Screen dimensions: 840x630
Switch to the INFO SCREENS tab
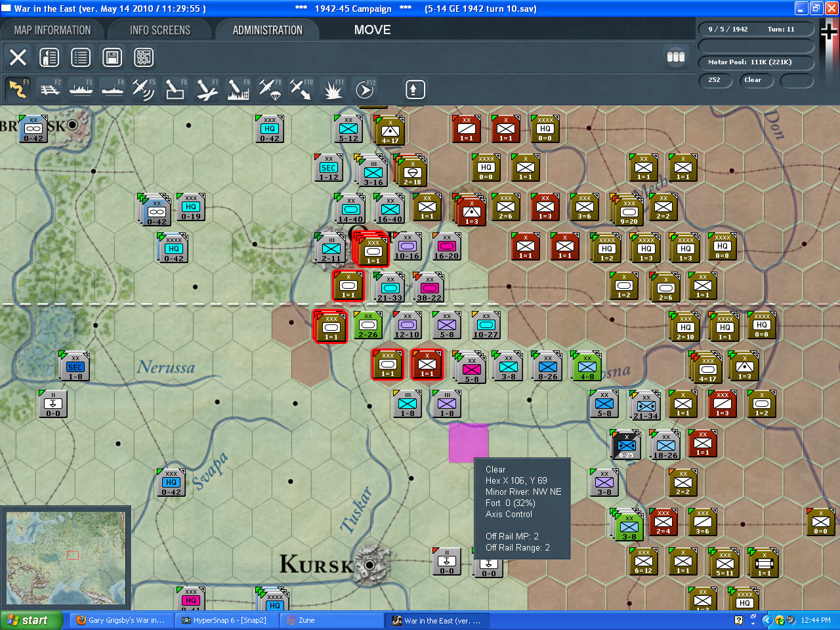click(x=160, y=30)
